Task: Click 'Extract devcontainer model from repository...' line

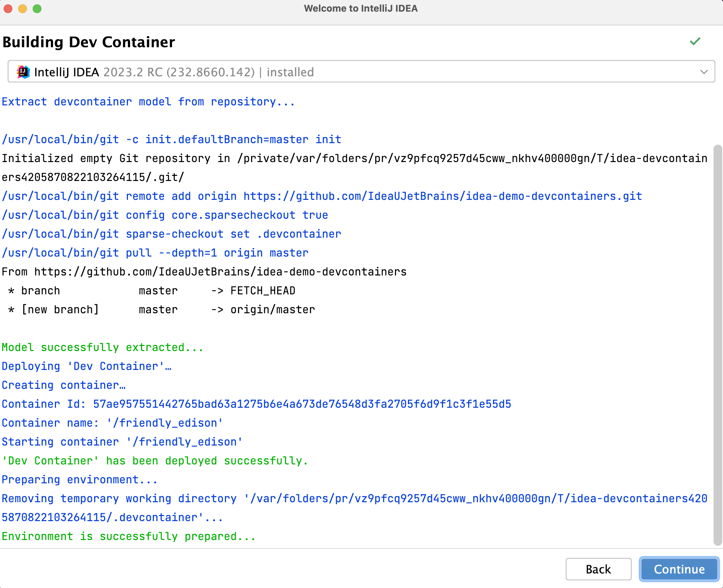Action: coord(148,102)
